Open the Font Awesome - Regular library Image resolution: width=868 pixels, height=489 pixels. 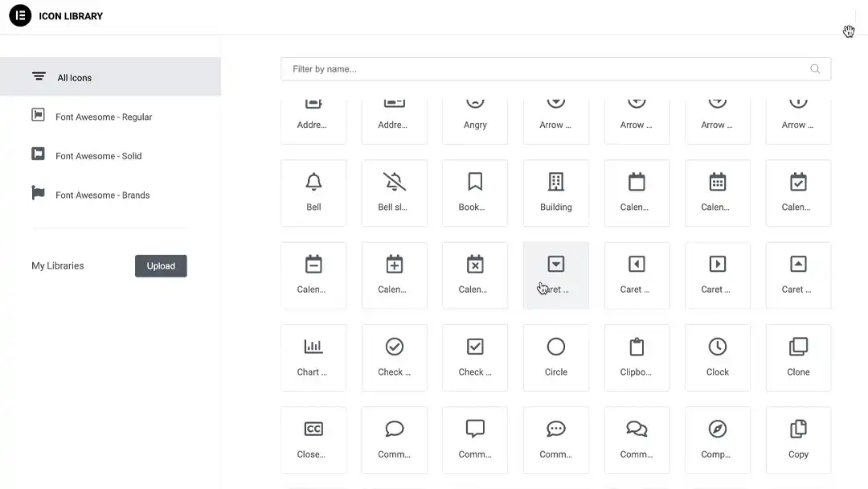103,117
